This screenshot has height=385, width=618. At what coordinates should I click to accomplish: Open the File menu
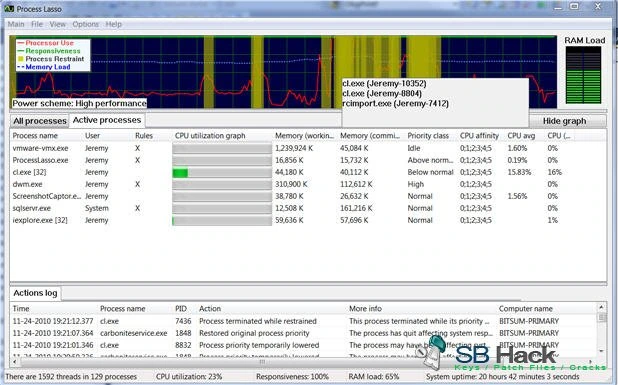tap(37, 24)
